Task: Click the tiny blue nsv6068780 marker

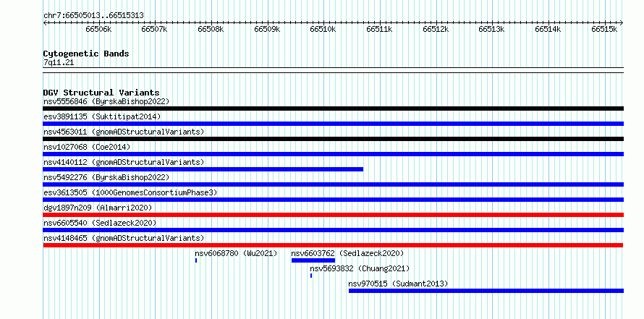Action: pyautogui.click(x=196, y=260)
